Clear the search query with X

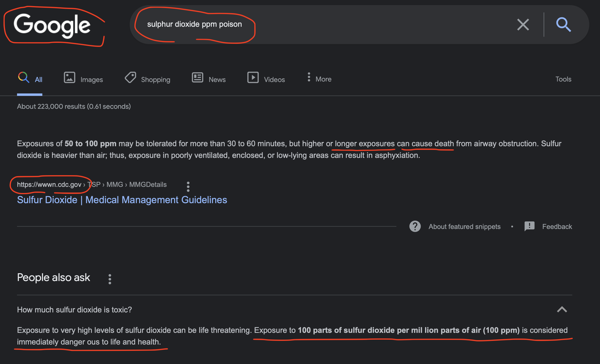tap(523, 25)
